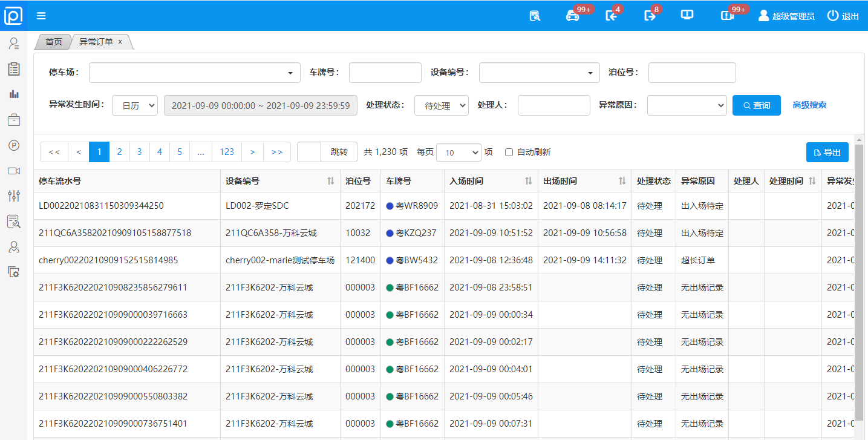Screen dimensions: 868x440
Task: Open the parking P sidebar icon
Action: click(13, 145)
